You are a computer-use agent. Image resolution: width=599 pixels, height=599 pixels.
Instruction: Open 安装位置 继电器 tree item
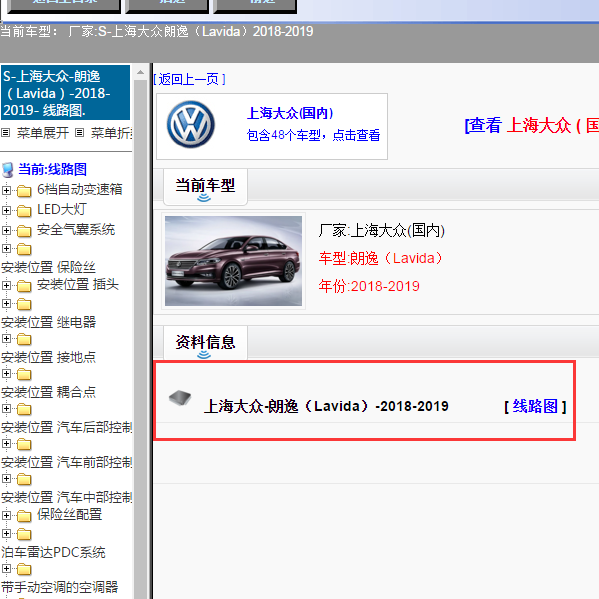point(48,322)
